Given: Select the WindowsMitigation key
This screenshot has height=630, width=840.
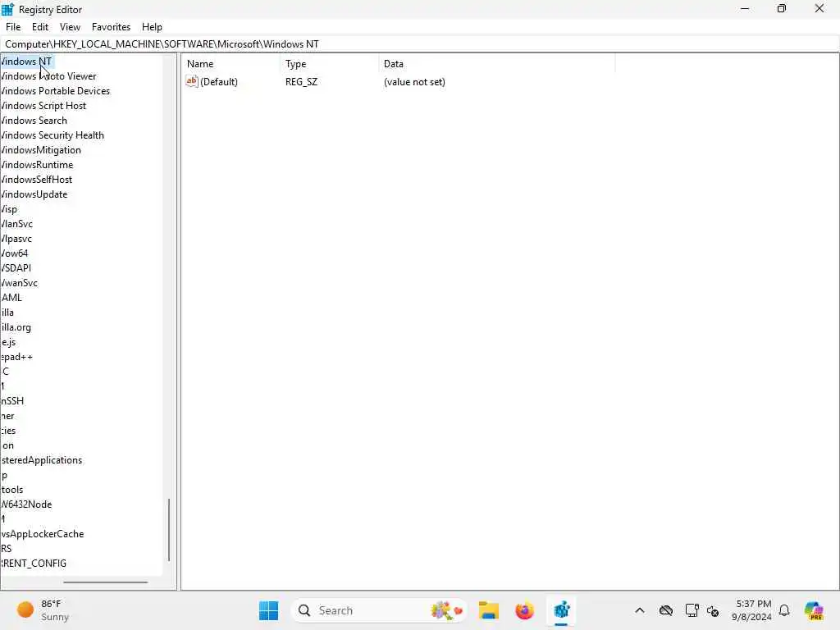Looking at the screenshot, I should coord(41,150).
